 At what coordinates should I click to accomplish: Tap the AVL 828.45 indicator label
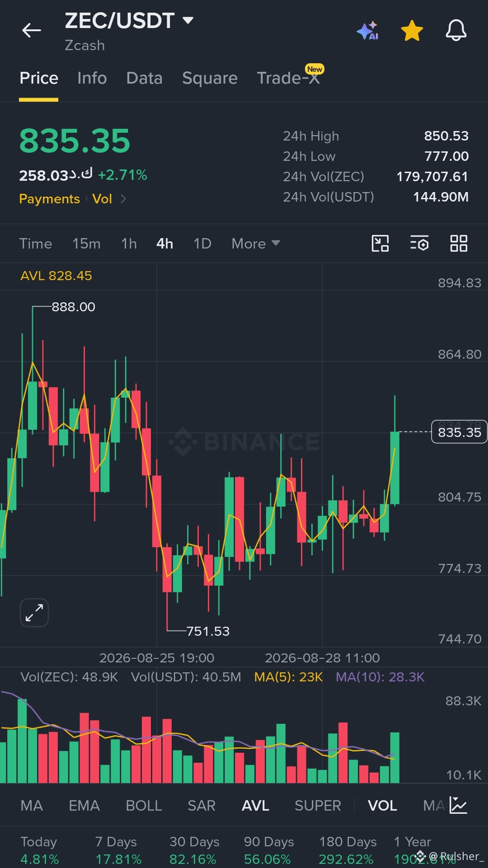[56, 276]
